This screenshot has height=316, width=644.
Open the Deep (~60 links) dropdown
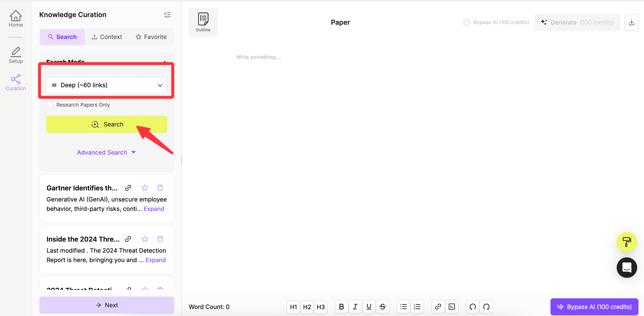(x=107, y=85)
